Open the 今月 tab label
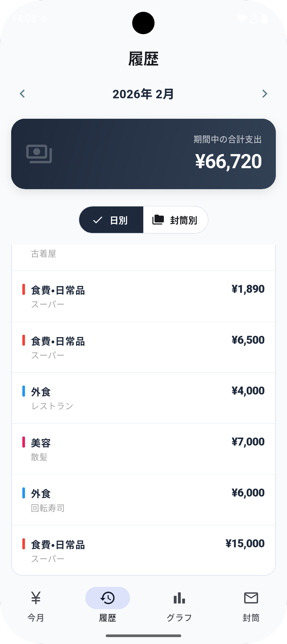The width and height of the screenshot is (287, 644). click(36, 618)
